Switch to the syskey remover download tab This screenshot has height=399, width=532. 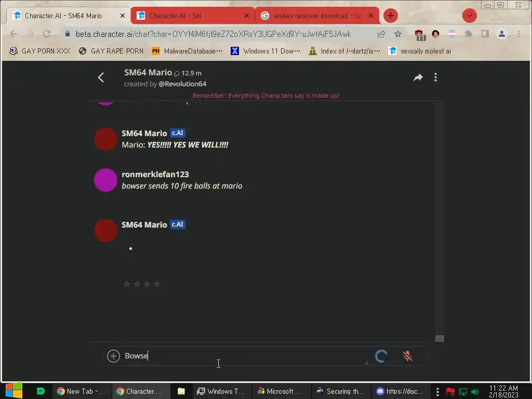click(x=312, y=16)
